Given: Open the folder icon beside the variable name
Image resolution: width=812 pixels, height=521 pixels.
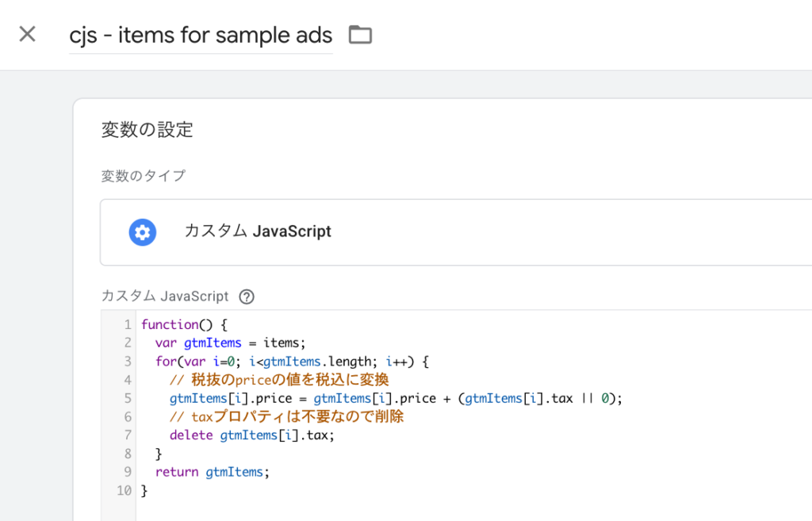Looking at the screenshot, I should [360, 35].
